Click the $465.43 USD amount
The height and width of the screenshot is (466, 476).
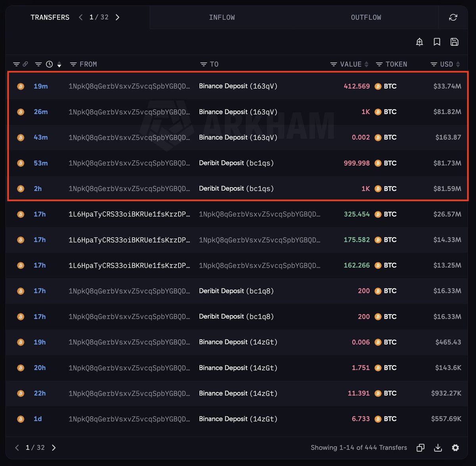448,342
